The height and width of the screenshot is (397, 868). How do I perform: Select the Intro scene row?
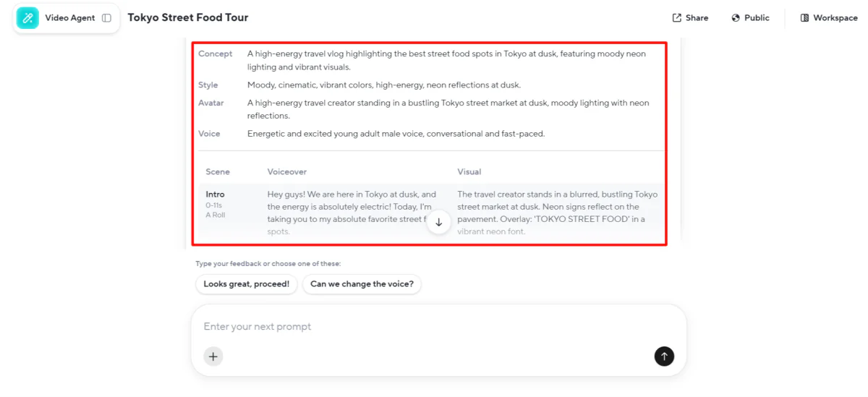[x=215, y=195]
